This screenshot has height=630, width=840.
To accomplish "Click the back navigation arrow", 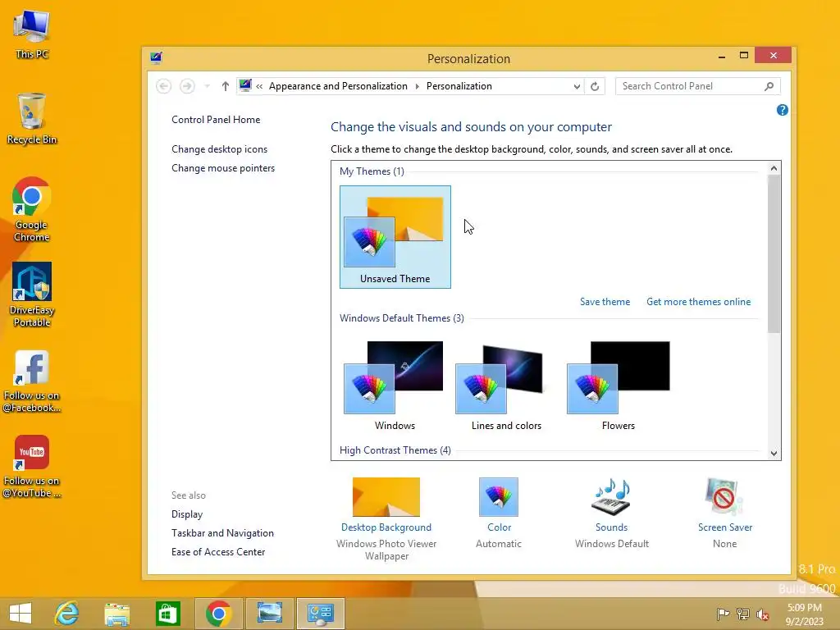I will (164, 86).
